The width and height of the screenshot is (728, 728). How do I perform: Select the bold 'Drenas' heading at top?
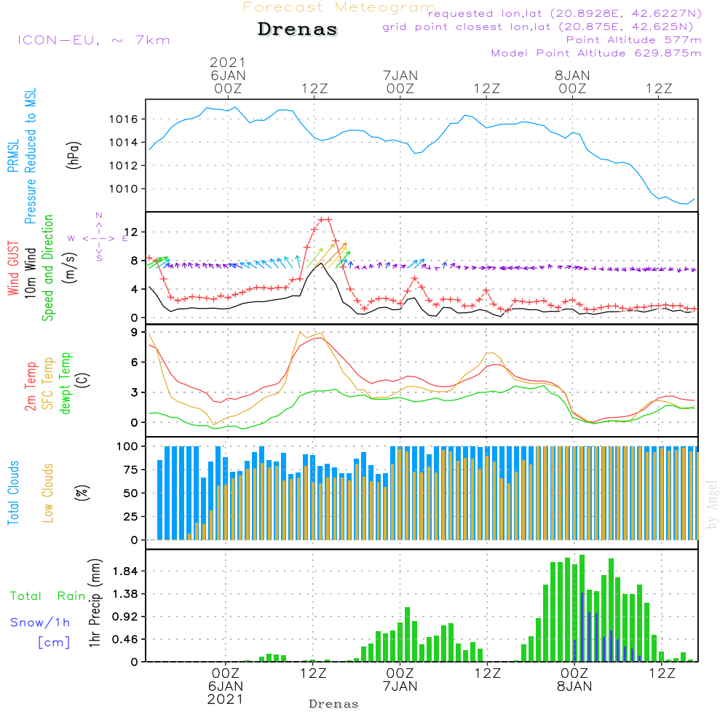(x=298, y=29)
